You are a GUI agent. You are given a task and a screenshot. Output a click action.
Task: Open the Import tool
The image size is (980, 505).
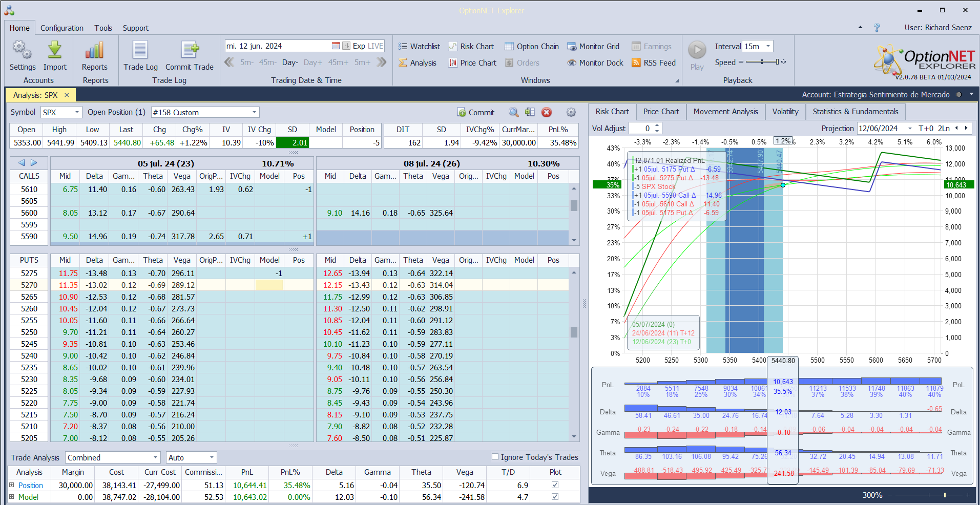[x=54, y=56]
